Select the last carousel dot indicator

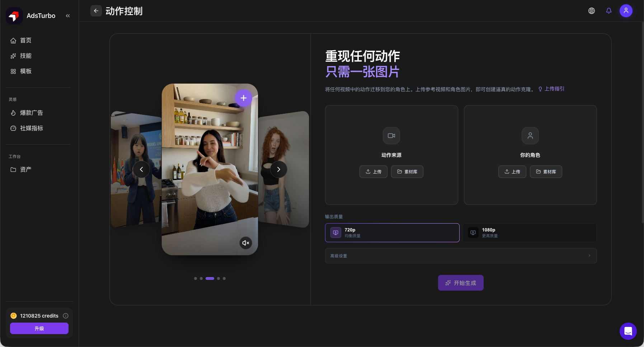coord(224,278)
